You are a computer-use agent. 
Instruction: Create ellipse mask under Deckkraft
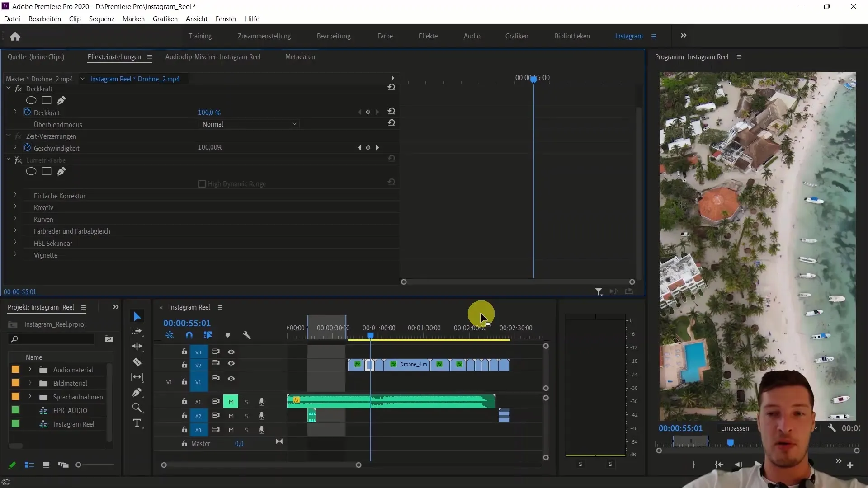(x=31, y=100)
